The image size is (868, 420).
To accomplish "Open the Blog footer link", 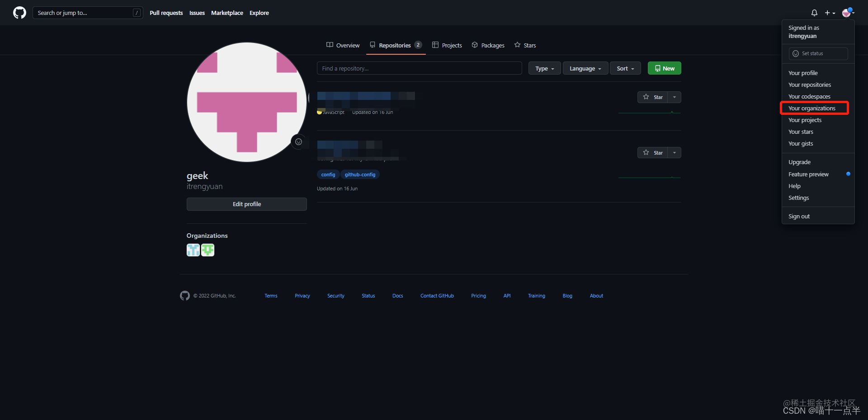I will [567, 296].
